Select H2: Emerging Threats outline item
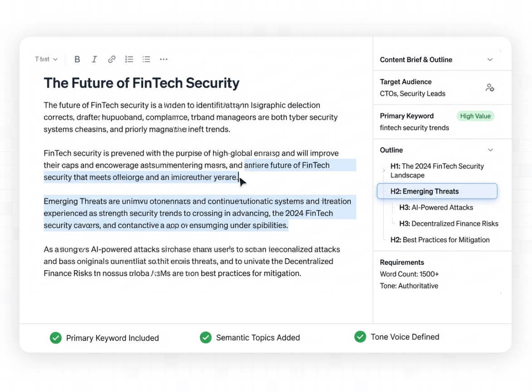This screenshot has height=392, width=532. (x=437, y=191)
